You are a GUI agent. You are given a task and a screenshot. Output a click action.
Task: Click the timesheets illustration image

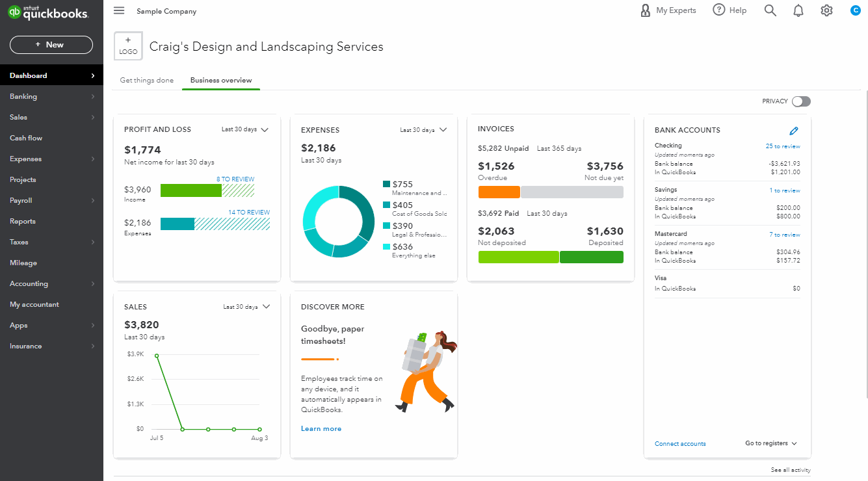coord(426,371)
